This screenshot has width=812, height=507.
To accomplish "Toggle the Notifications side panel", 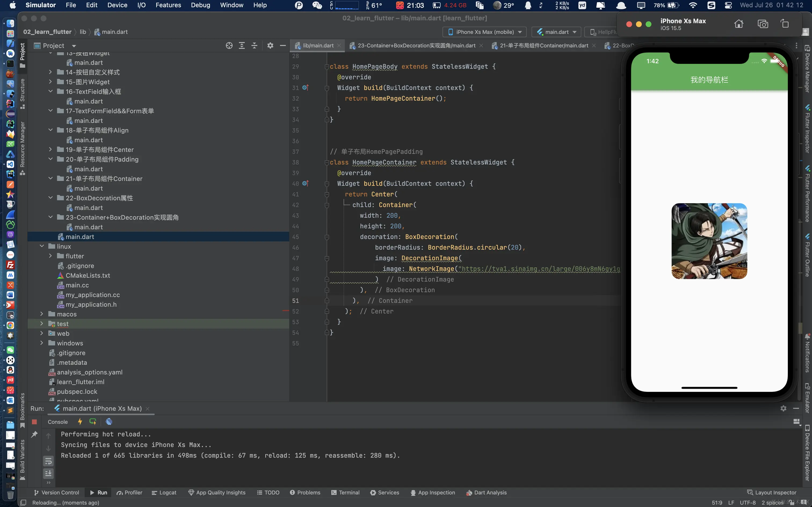I will pos(807,353).
